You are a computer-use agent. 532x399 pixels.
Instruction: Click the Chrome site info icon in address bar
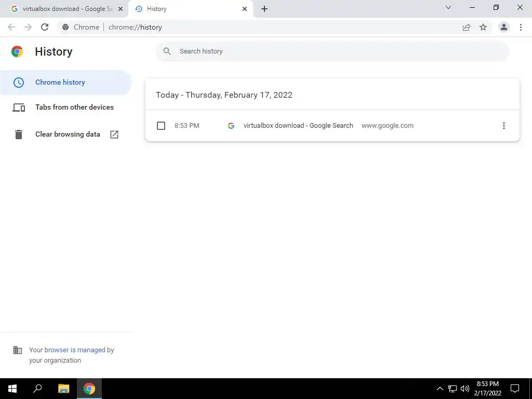(x=65, y=27)
